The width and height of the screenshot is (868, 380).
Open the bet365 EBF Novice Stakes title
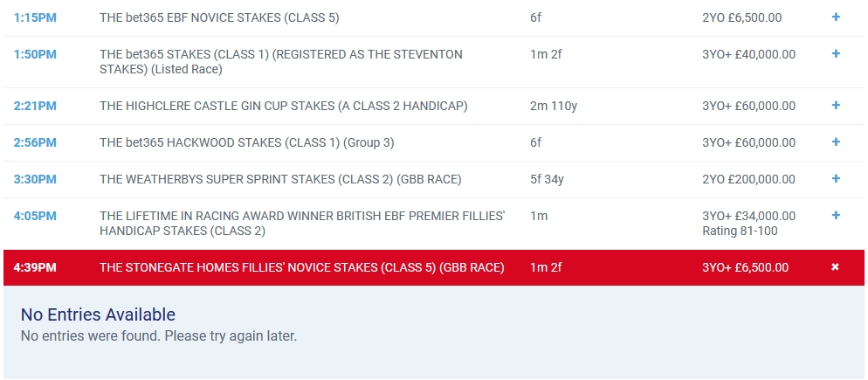219,17
